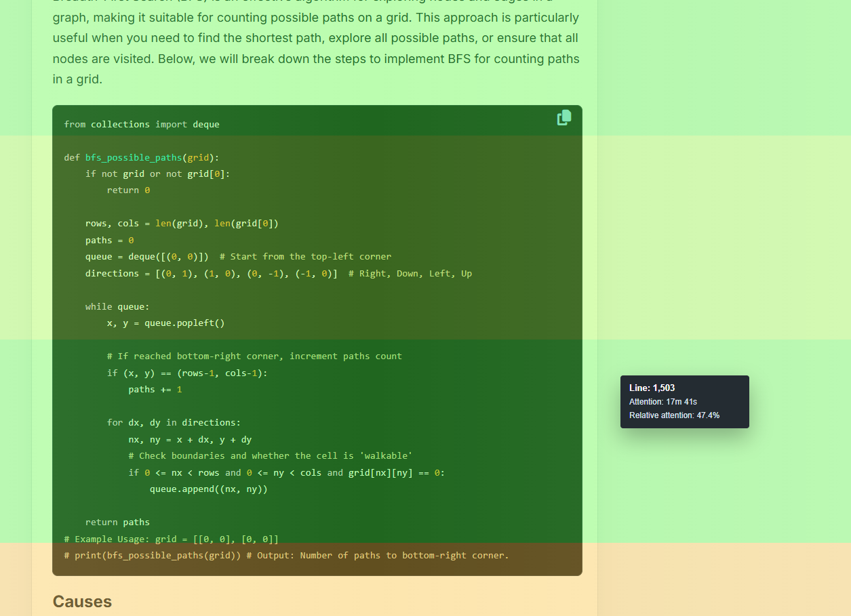Click the 'paths += 1' code line
The width and height of the screenshot is (851, 616).
point(155,390)
